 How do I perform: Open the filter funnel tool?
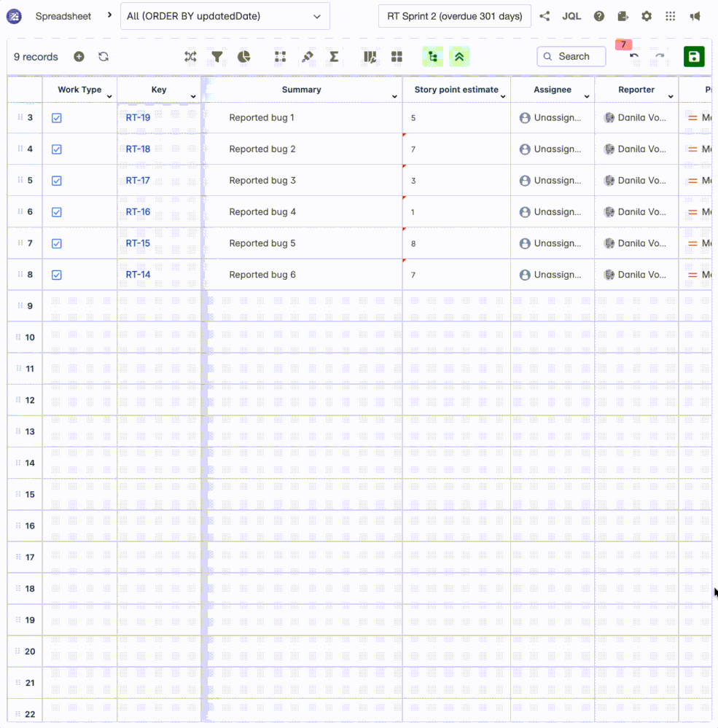click(x=217, y=57)
